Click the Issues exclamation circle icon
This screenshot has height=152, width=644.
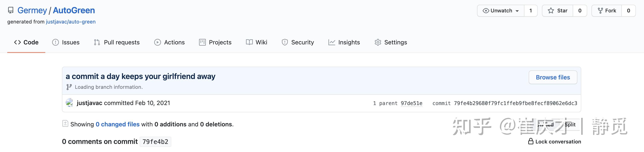tap(56, 42)
